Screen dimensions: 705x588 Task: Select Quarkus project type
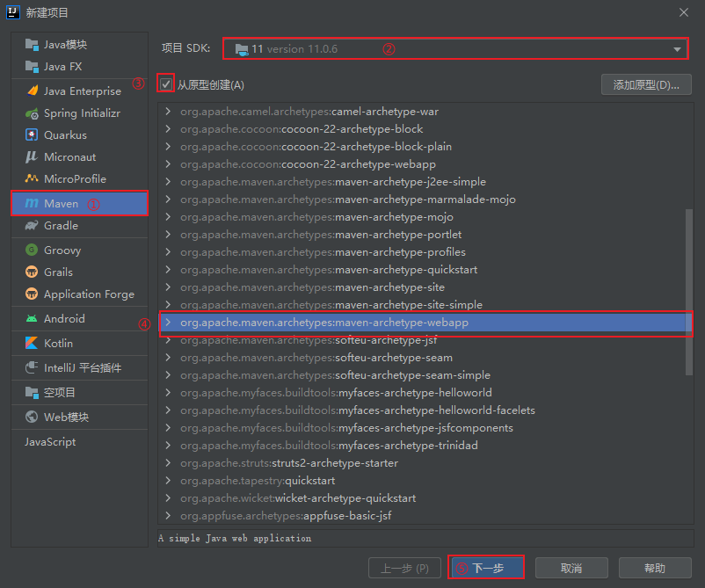[80, 134]
